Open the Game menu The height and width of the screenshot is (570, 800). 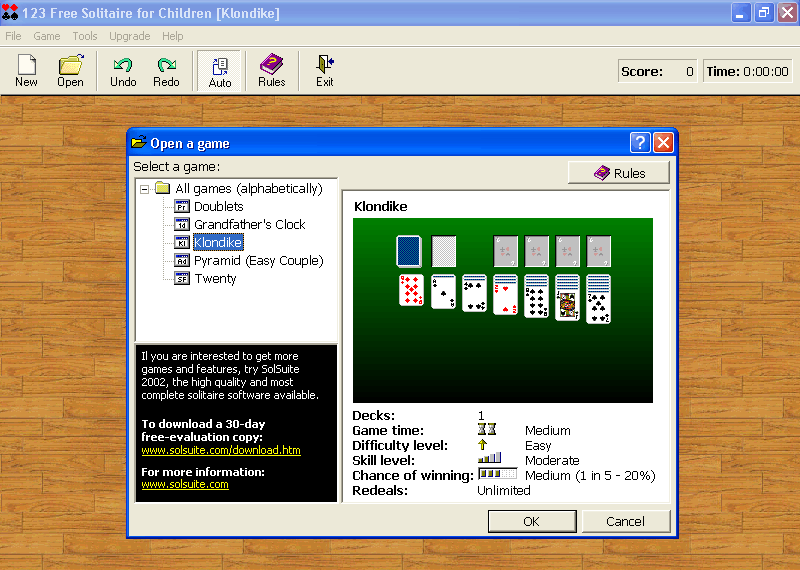[47, 36]
